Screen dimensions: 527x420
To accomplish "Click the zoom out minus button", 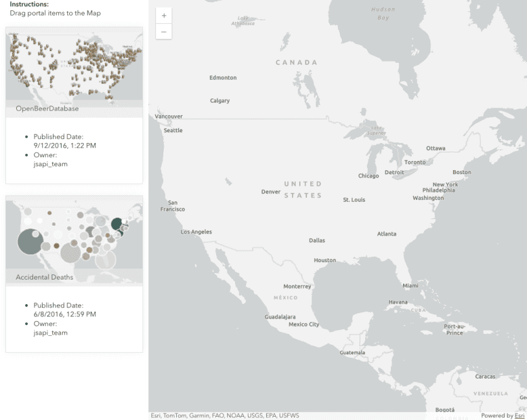I will tap(164, 31).
